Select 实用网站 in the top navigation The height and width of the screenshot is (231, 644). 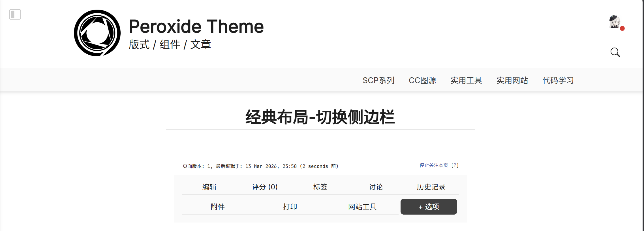pyautogui.click(x=512, y=80)
